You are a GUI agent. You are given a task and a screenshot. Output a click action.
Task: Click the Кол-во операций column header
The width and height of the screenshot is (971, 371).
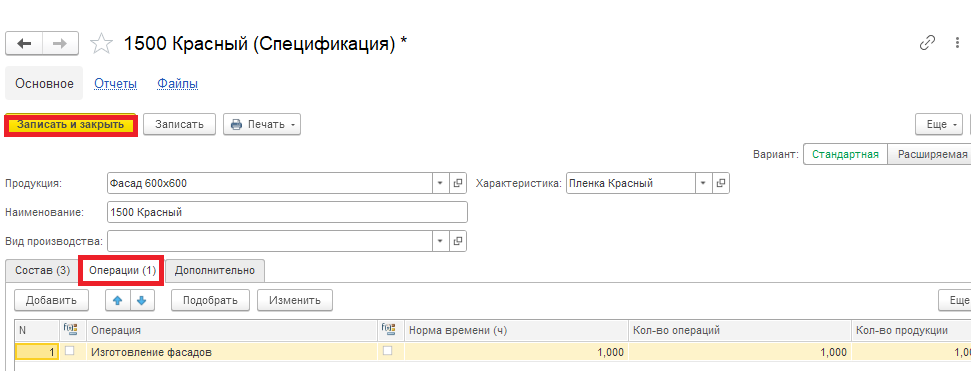click(x=739, y=331)
